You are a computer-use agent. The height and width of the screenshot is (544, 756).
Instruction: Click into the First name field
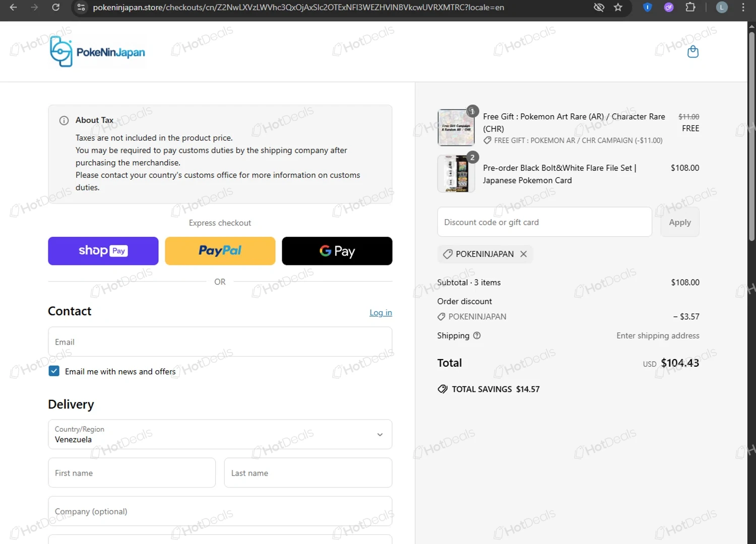click(132, 473)
